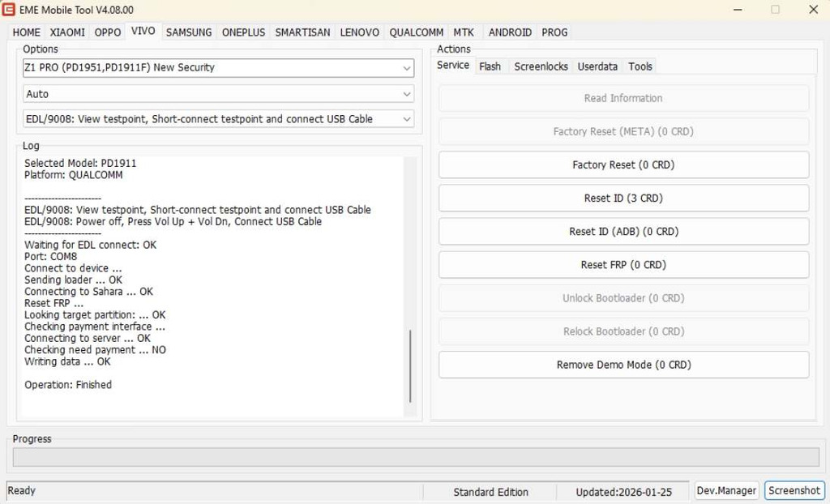Open the SAMSUNG tab
Image resolution: width=830 pixels, height=504 pixels.
pyautogui.click(x=189, y=32)
